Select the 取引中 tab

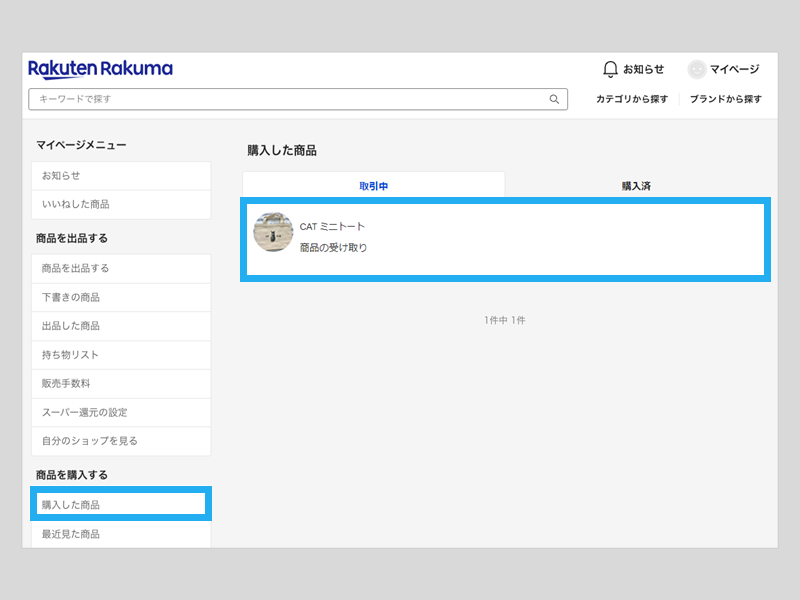(372, 186)
